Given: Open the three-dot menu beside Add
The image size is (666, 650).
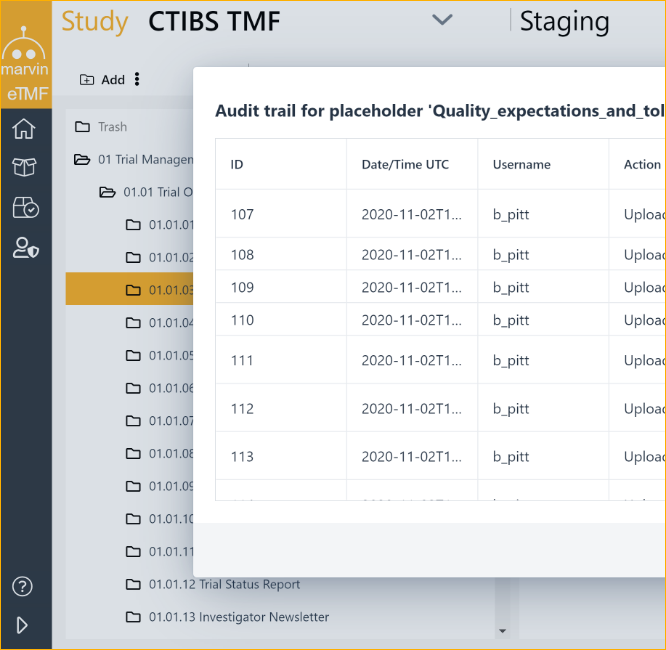Looking at the screenshot, I should click(137, 80).
